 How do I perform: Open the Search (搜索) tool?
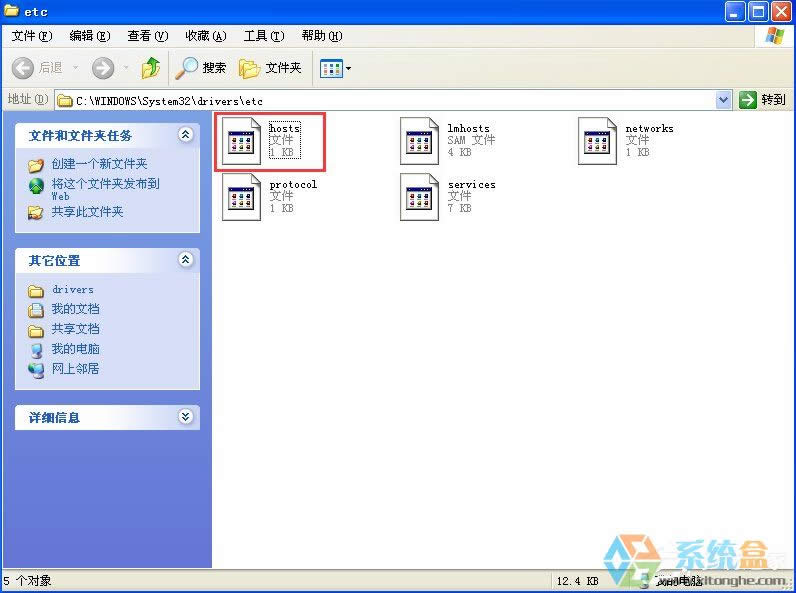click(x=201, y=68)
